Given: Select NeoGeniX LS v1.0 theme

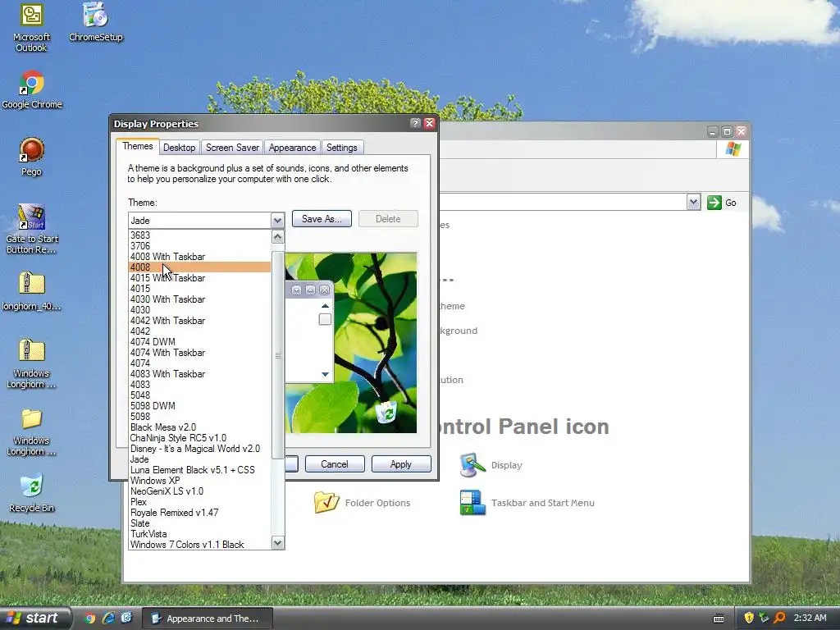Looking at the screenshot, I should 200,491.
